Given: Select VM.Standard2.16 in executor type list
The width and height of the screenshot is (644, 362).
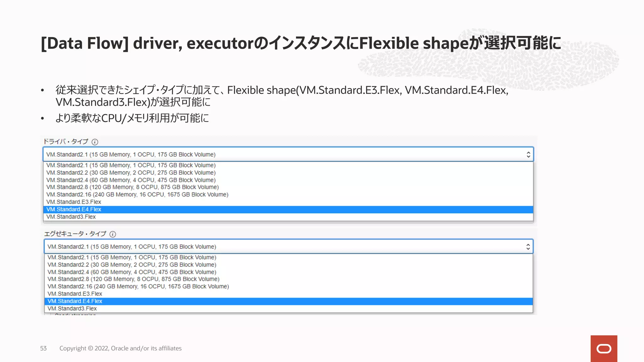Looking at the screenshot, I should [x=289, y=286].
